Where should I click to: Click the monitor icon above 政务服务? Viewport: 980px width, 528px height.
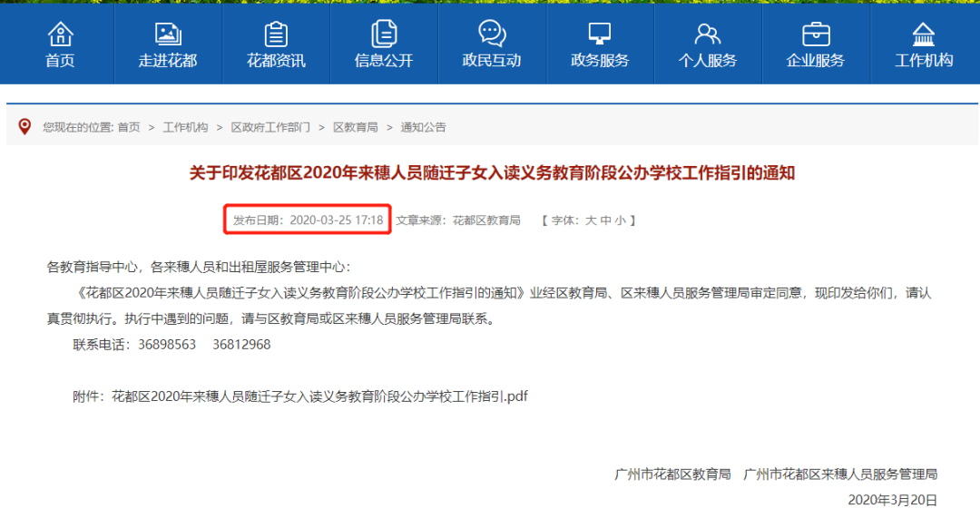[x=600, y=34]
